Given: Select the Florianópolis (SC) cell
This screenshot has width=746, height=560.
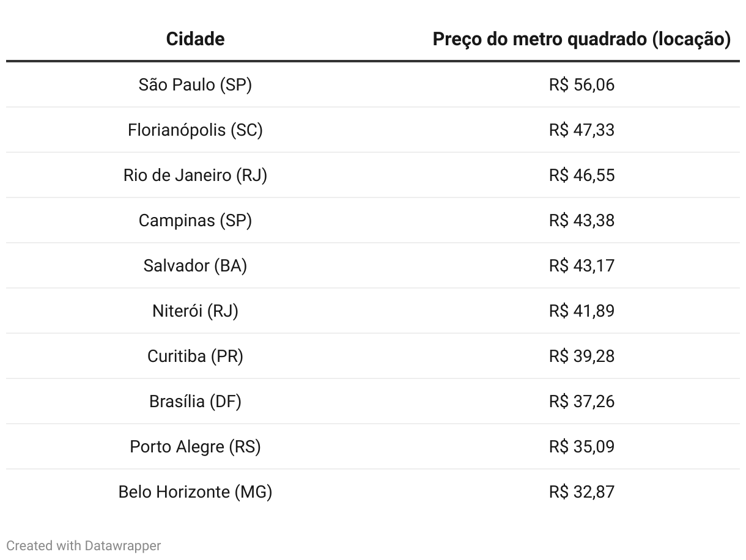Looking at the screenshot, I should [195, 130].
